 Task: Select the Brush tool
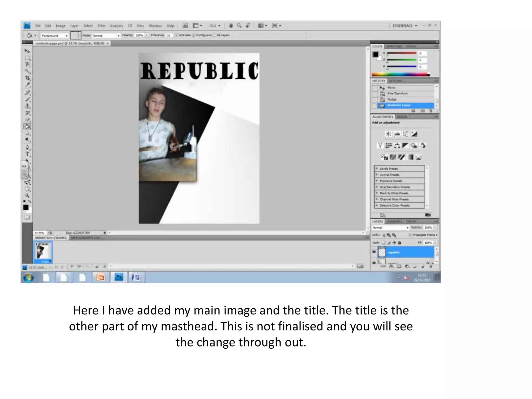(27, 99)
